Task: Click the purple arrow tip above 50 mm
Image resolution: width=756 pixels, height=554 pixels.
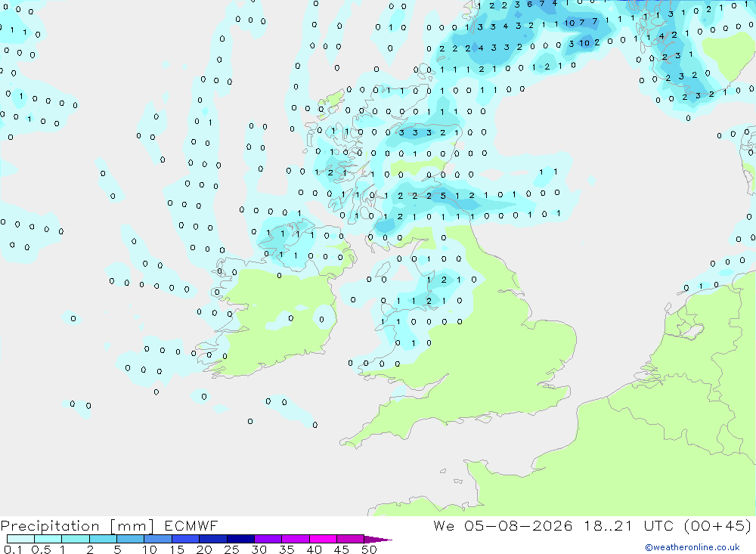Action: (x=377, y=540)
